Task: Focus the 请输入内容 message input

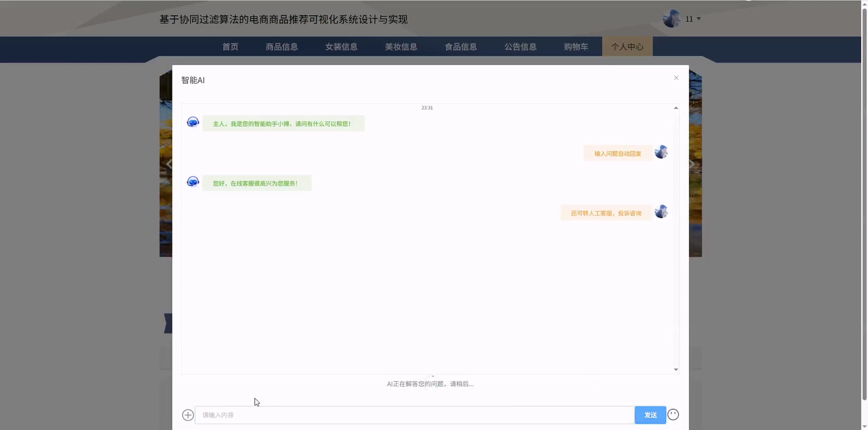Action: tap(414, 415)
